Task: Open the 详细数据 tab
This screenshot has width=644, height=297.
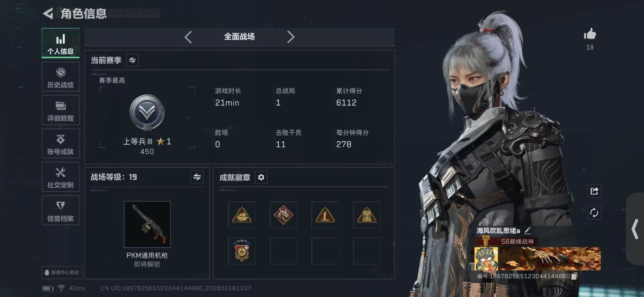Action: [x=61, y=110]
